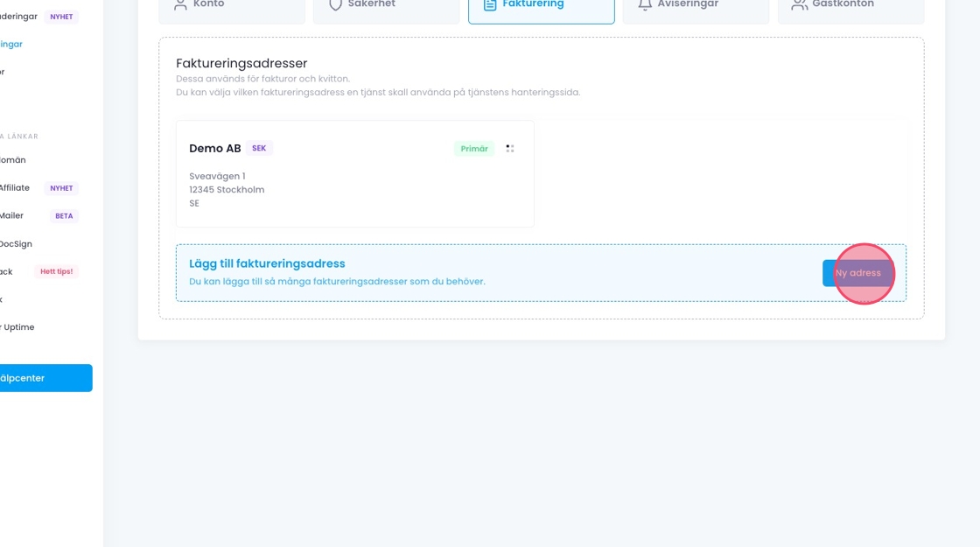The image size is (980, 547).
Task: Click the shield icon on Säkerhet tab
Action: tap(335, 5)
